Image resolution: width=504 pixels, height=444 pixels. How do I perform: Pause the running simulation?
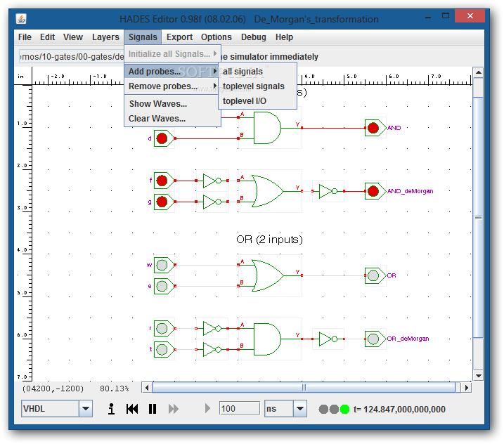tap(153, 409)
